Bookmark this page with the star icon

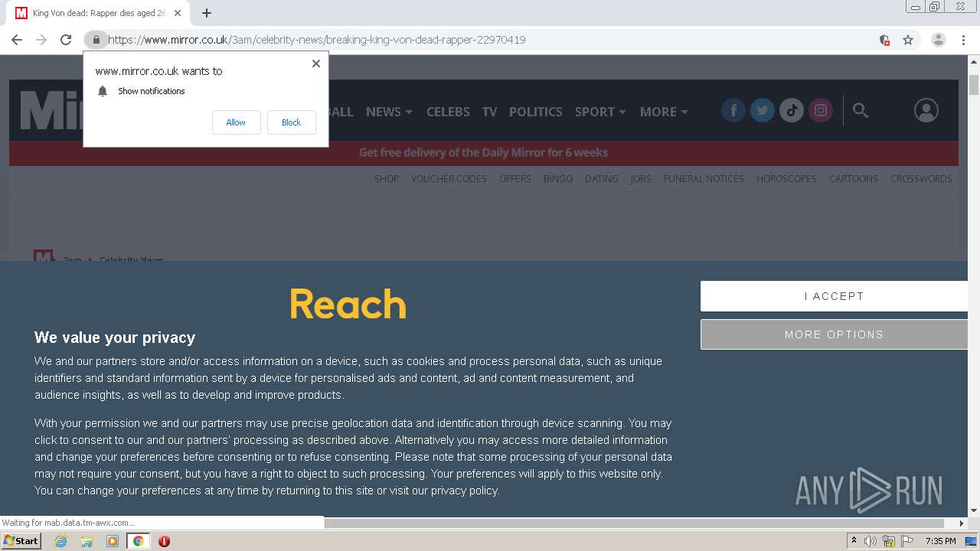click(908, 40)
